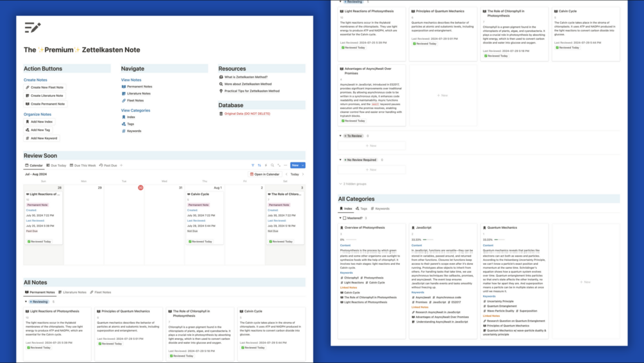Image resolution: width=644 pixels, height=363 pixels.
Task: Toggle Reviewed Today on Calvin Cycle calendar card
Action: tap(201, 241)
